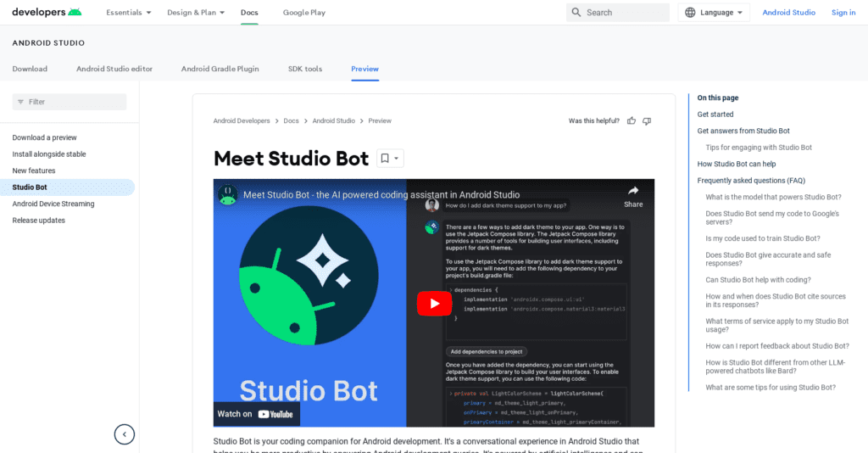Open 'How can I report feedback' link
The width and height of the screenshot is (868, 453).
coord(777,346)
